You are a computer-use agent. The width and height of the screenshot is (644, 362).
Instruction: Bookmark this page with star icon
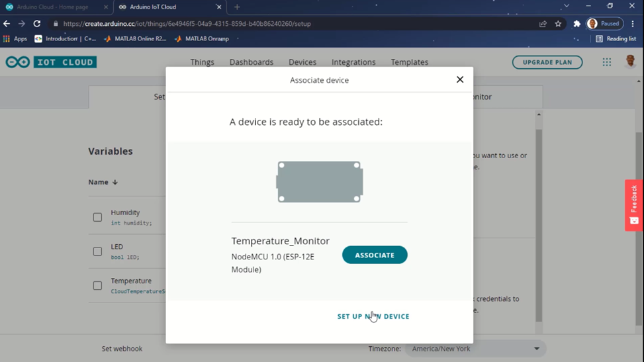pos(558,24)
